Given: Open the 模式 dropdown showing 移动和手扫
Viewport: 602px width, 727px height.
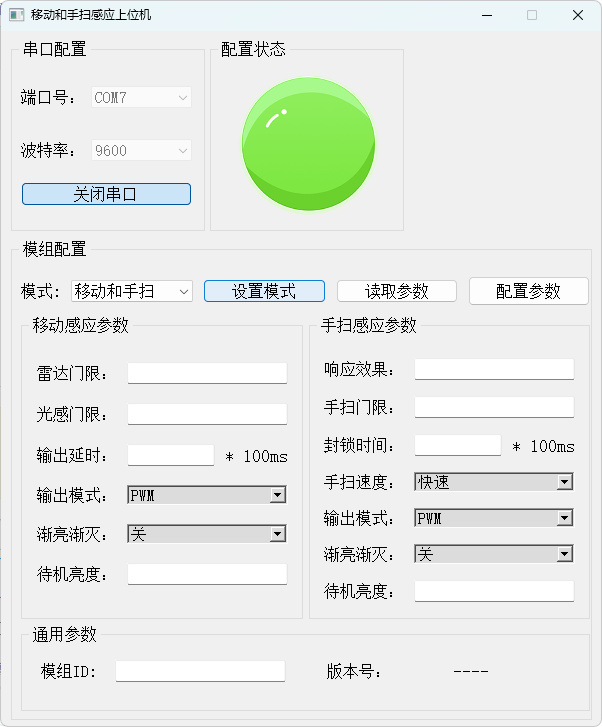Looking at the screenshot, I should coord(132,291).
